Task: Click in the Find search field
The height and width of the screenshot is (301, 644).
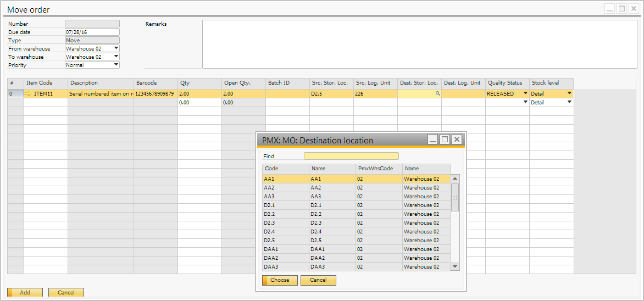Action: [351, 156]
